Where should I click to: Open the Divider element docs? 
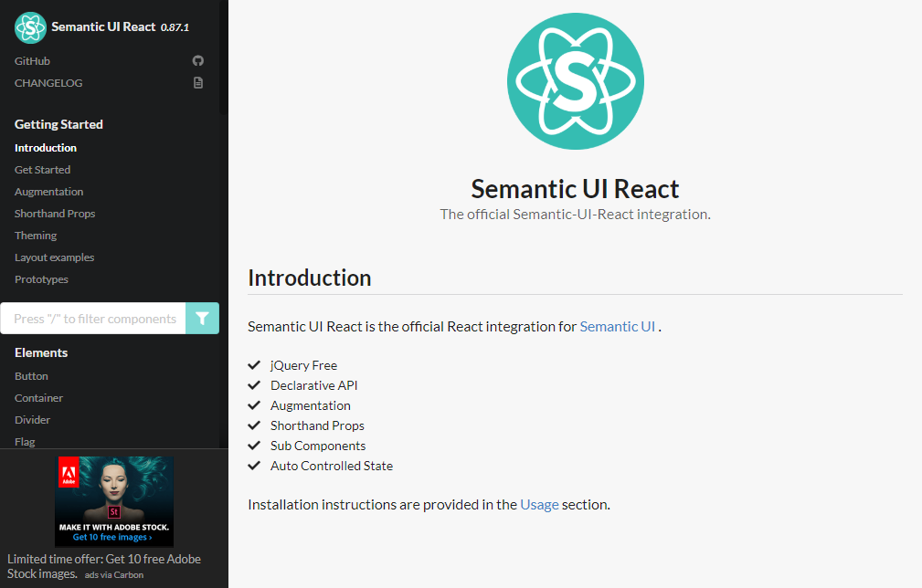pos(32,420)
